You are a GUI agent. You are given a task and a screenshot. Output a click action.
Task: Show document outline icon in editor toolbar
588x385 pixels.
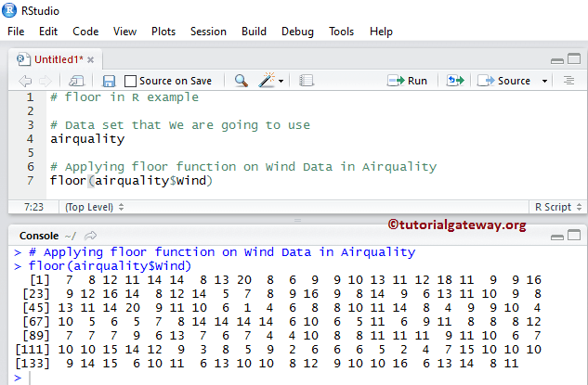[x=568, y=81]
